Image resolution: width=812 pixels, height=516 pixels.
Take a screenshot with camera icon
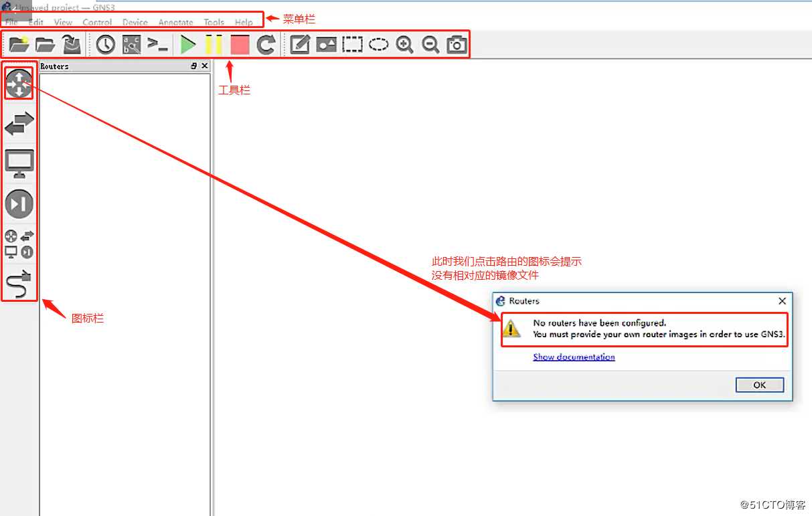coord(457,45)
